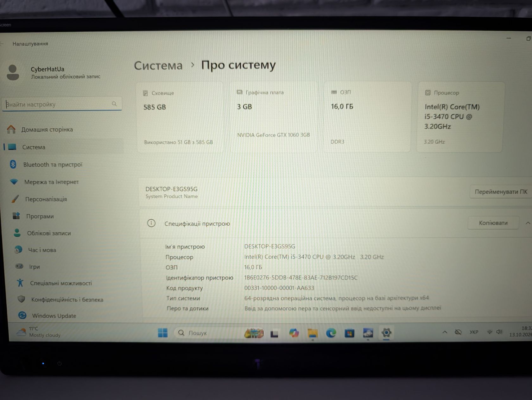This screenshot has width=532, height=400.
Task: Open the Графічна плата card
Action: coord(274,117)
